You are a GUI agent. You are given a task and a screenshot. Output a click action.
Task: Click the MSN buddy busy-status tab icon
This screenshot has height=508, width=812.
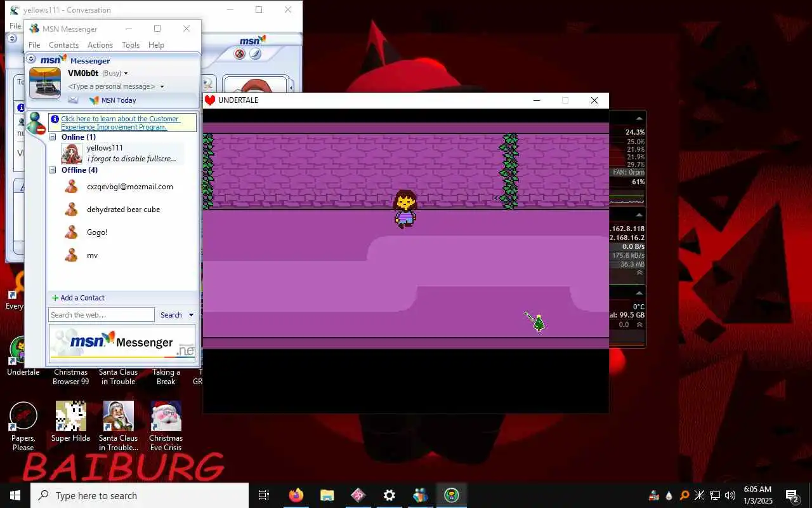[x=36, y=124]
